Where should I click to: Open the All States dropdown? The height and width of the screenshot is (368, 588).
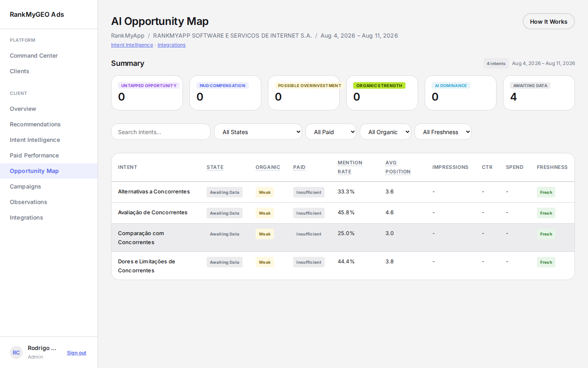click(x=258, y=132)
